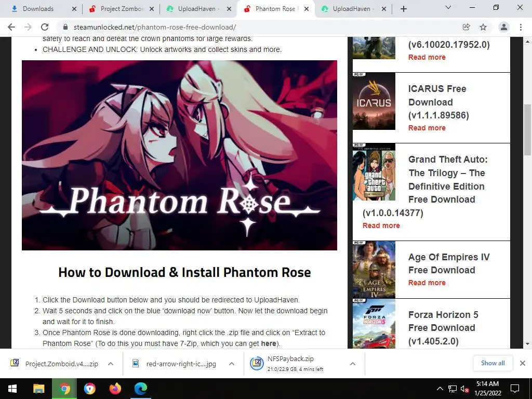Expand options for red-arrow-right jpg download
The image size is (532, 399).
[x=232, y=364]
